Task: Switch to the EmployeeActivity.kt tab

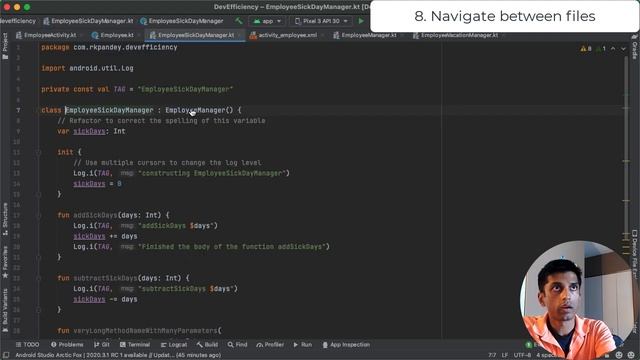Action: [x=49, y=35]
